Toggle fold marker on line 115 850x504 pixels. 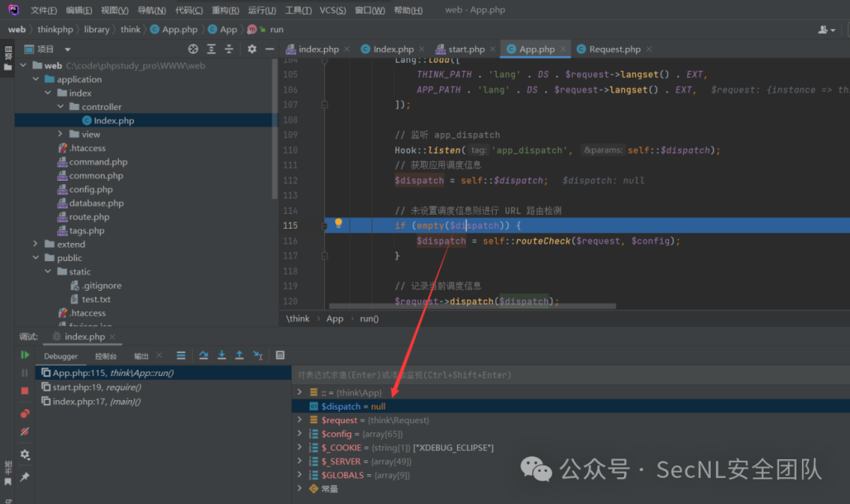click(325, 226)
